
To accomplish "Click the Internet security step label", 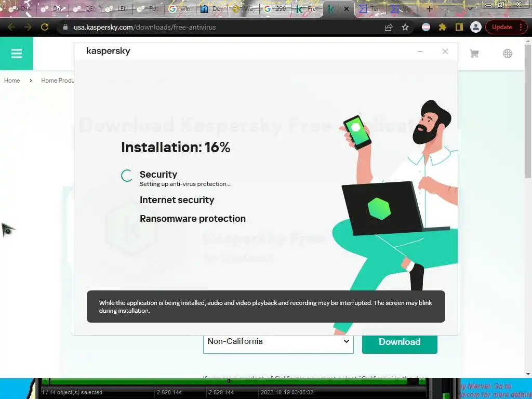I will pos(177,200).
